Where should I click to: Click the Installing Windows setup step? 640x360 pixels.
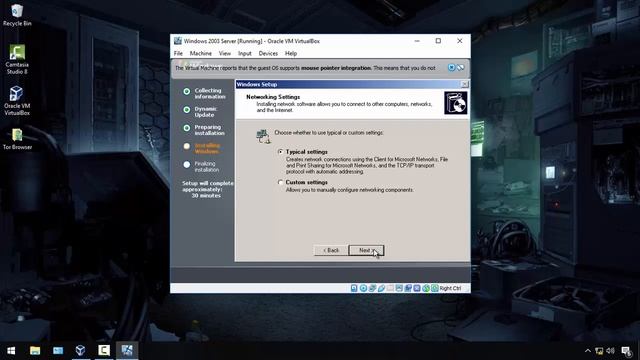pos(202,148)
